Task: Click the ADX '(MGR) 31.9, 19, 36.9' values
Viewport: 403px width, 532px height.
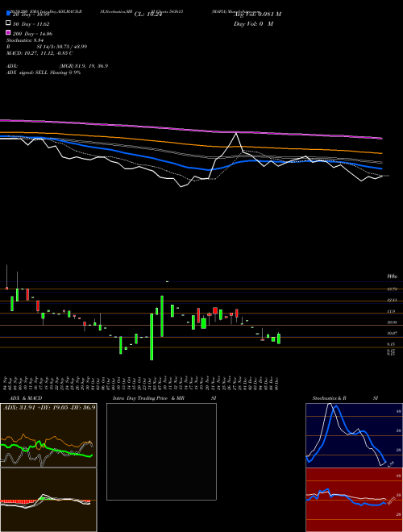Action: [x=84, y=66]
